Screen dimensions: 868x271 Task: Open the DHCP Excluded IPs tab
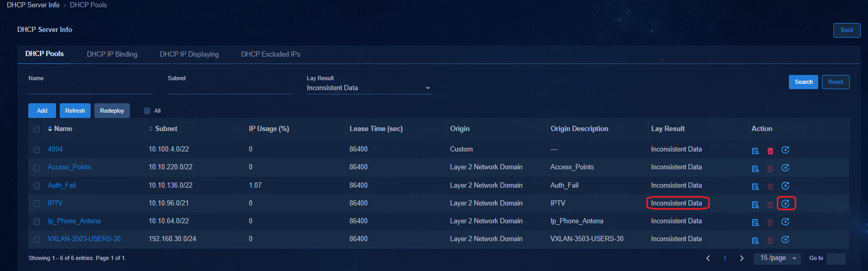coord(271,54)
